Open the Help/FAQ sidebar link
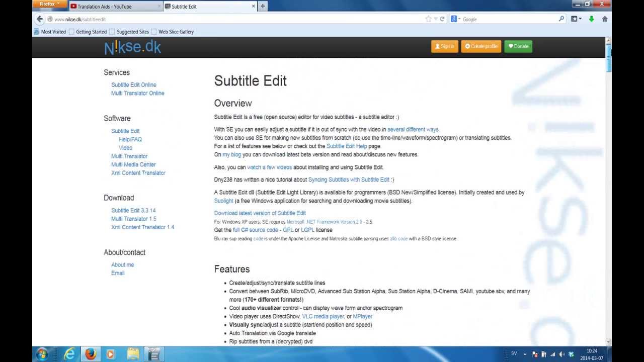644x362 pixels. point(130,139)
